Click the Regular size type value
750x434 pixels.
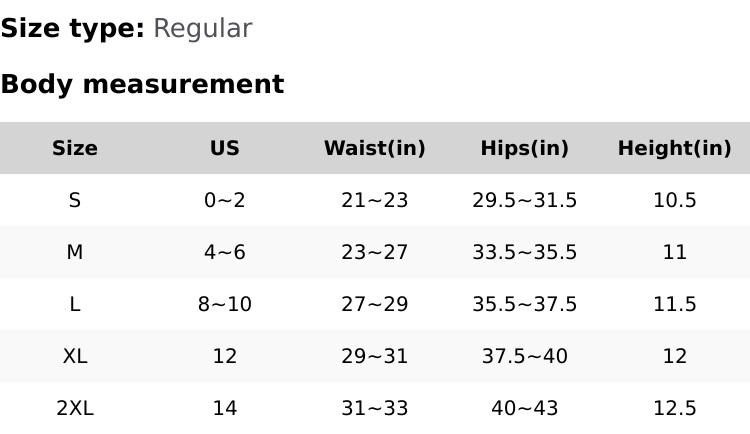coord(202,28)
